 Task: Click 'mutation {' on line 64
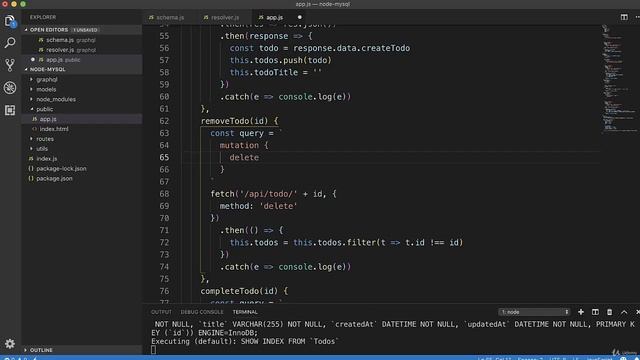click(244, 145)
